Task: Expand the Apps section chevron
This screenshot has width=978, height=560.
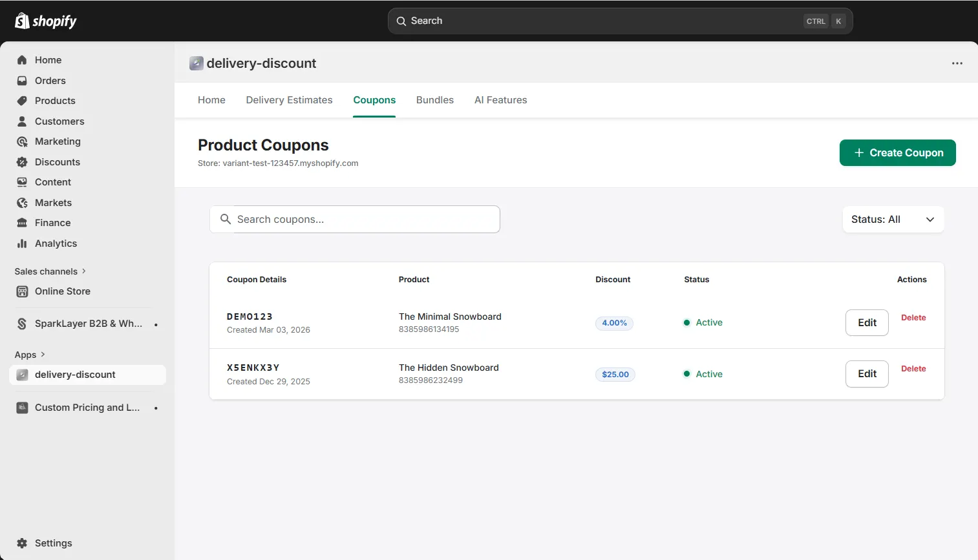Action: point(43,355)
